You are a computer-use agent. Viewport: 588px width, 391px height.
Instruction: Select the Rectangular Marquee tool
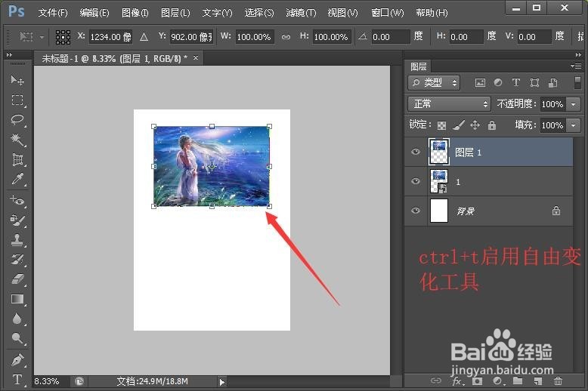17,100
